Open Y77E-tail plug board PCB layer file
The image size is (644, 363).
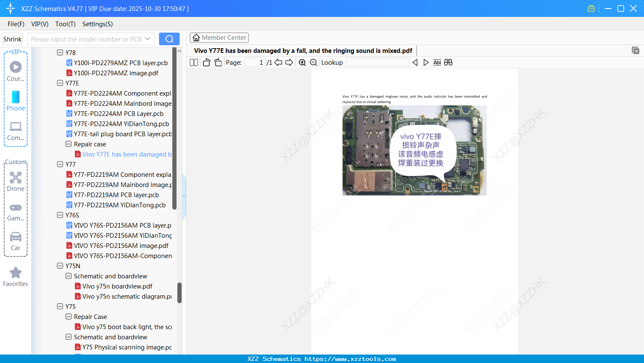coord(119,134)
